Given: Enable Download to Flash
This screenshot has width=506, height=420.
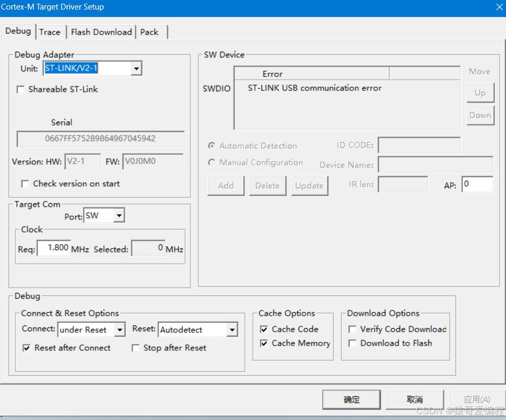Looking at the screenshot, I should tap(352, 343).
